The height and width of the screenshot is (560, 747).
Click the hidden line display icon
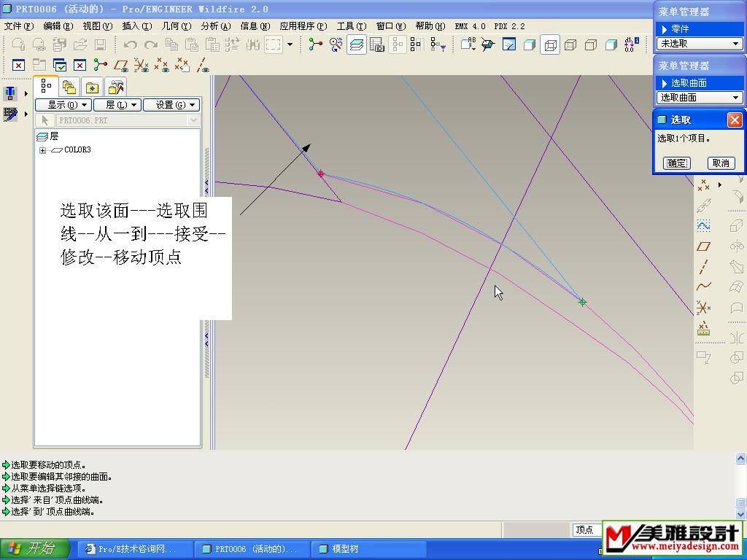click(x=570, y=44)
